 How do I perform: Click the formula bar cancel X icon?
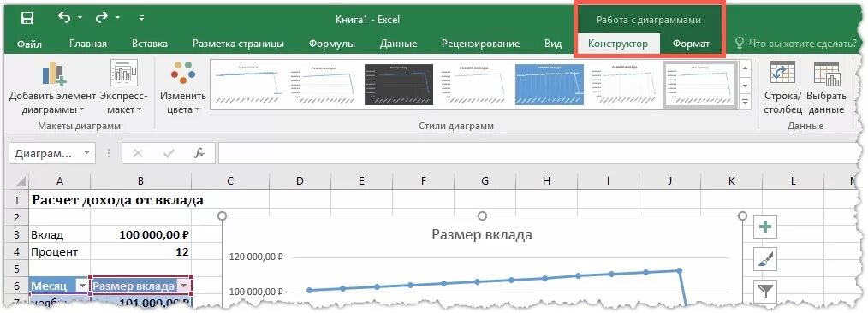click(x=139, y=153)
